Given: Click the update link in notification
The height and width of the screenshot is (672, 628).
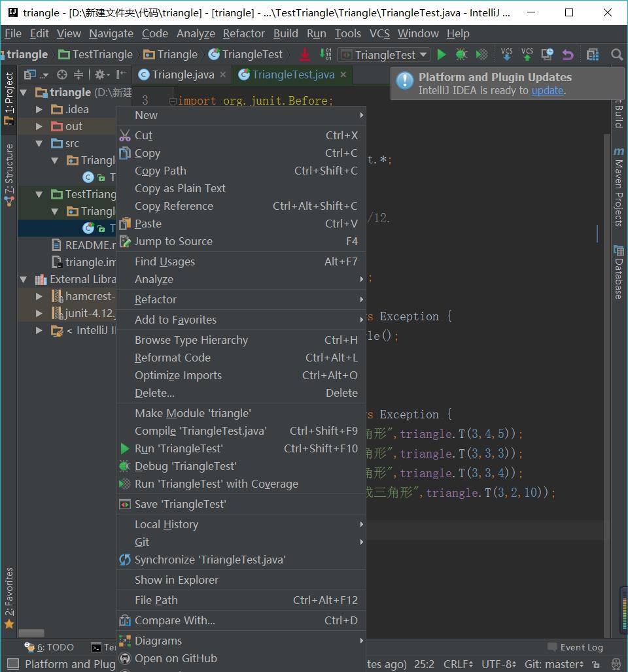Looking at the screenshot, I should pos(548,90).
